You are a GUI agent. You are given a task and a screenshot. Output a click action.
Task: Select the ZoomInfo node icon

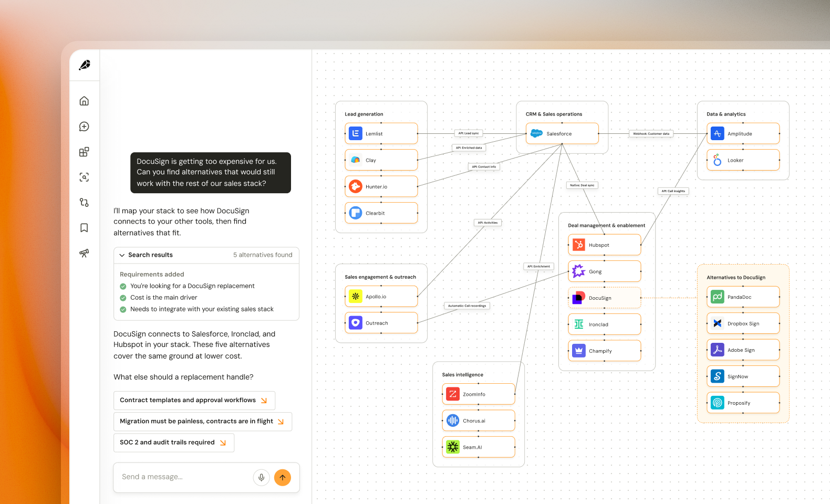[453, 394]
